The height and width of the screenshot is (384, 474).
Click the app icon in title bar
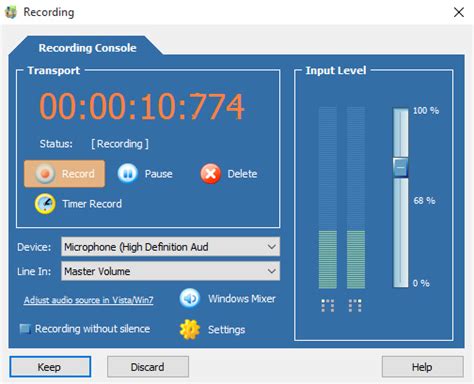point(11,12)
